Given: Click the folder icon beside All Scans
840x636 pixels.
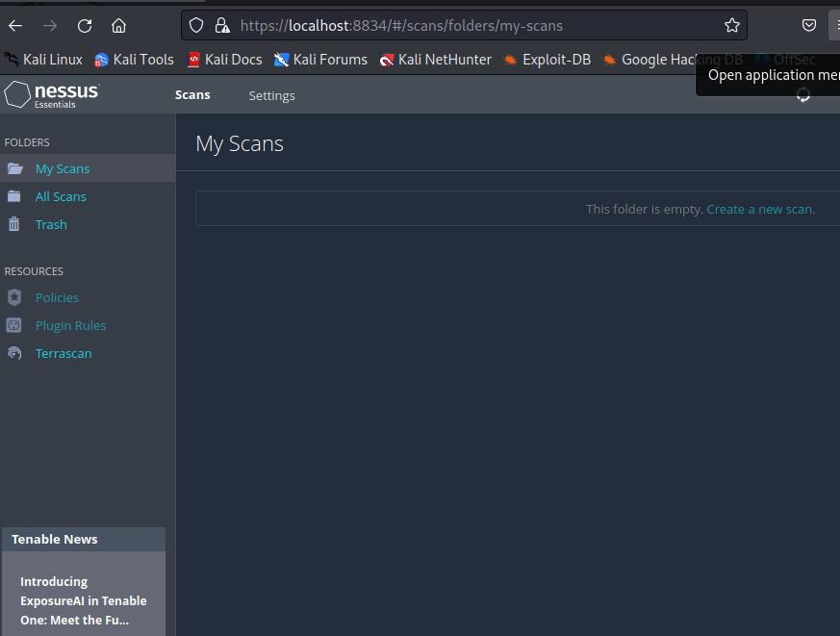Looking at the screenshot, I should coord(13,196).
